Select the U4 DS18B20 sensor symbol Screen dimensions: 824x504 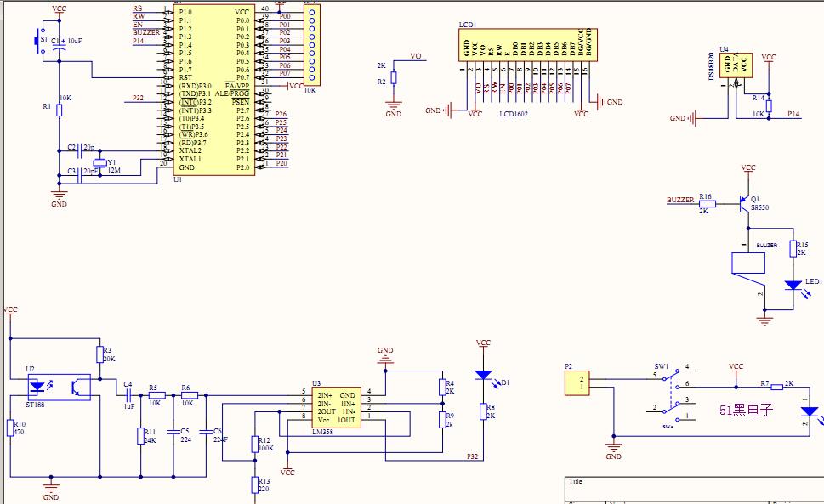[736, 65]
